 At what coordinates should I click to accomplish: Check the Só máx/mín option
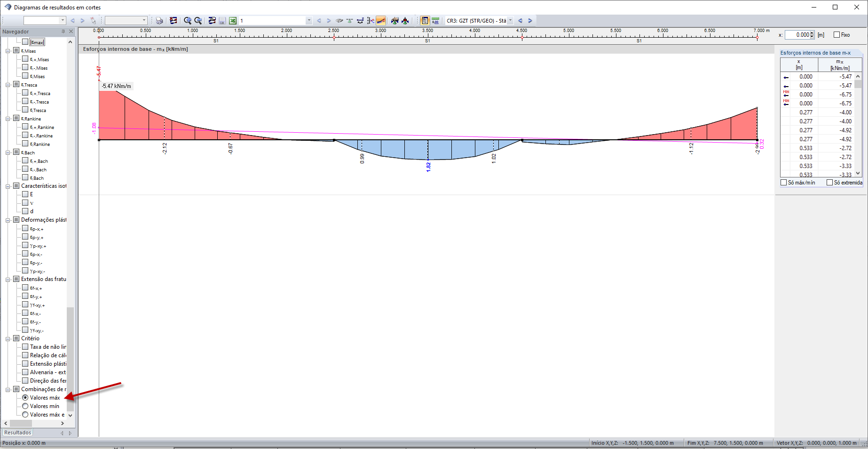(x=783, y=183)
